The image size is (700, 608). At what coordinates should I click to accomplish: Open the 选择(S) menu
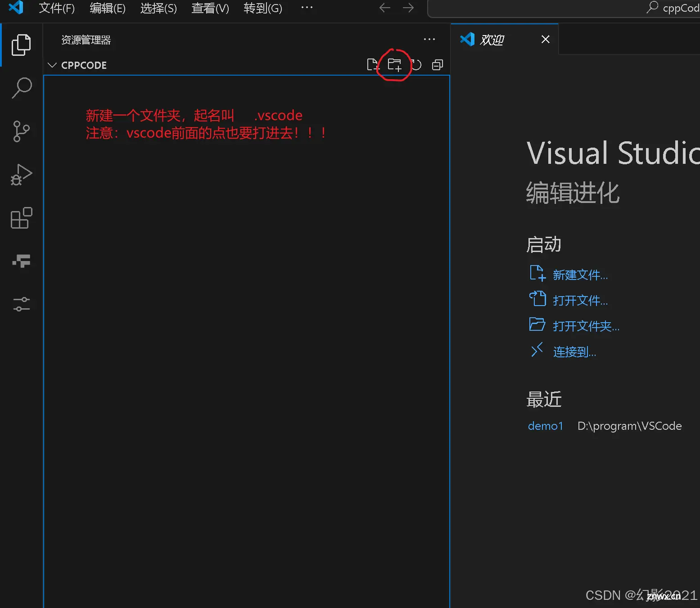point(158,8)
